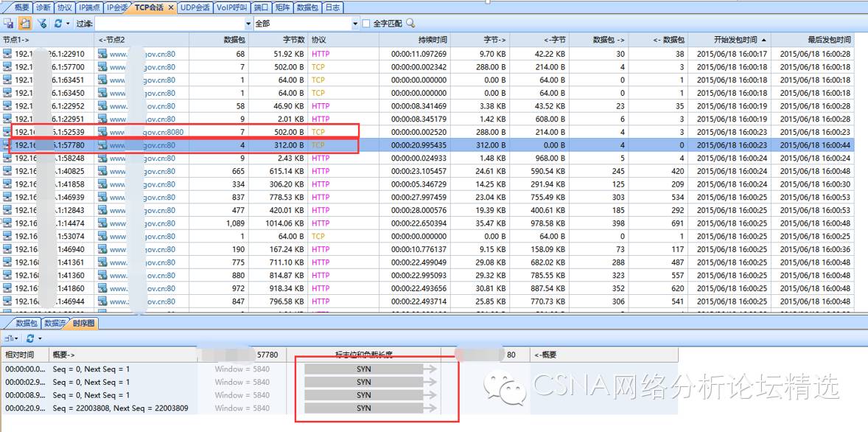Click the node2 server icon in the 1014.06 KB row

102,223
